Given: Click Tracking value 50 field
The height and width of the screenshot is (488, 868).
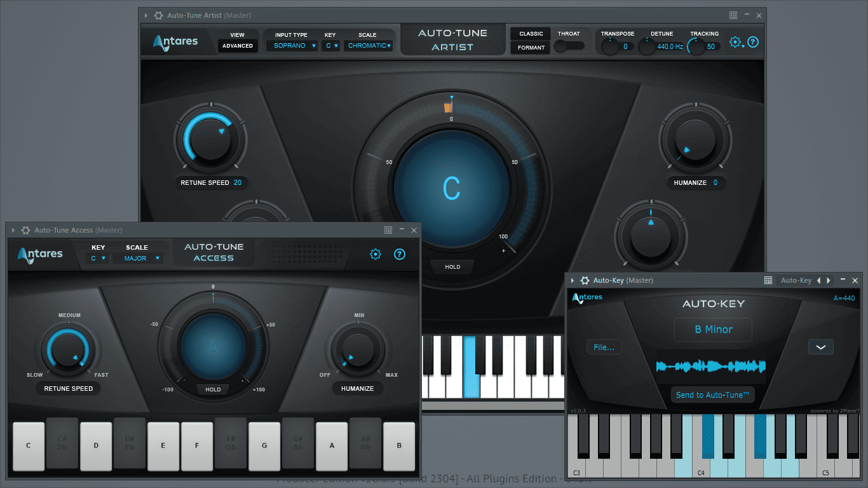Looking at the screenshot, I should pos(711,46).
